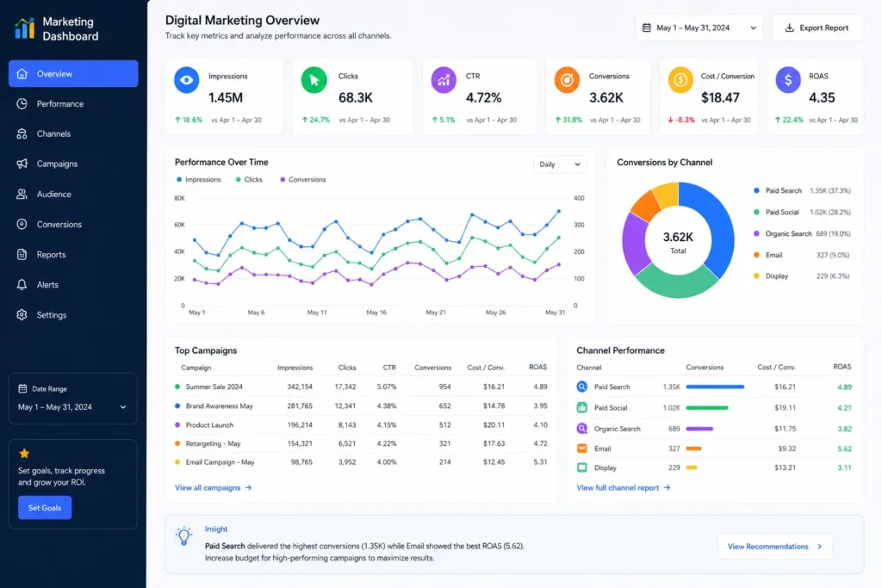Click the calendar icon in the header date picker
This screenshot has height=588, width=882.
tap(647, 28)
